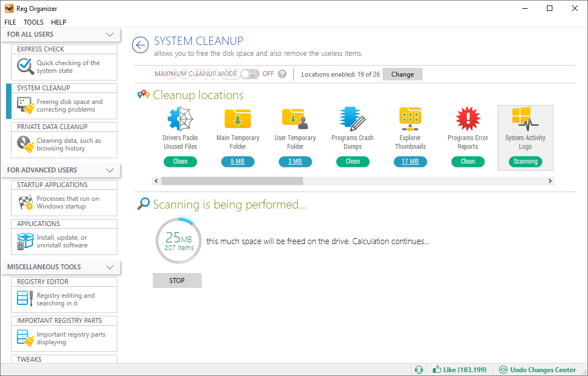Open the File menu
This screenshot has height=376, width=588.
tap(10, 22)
